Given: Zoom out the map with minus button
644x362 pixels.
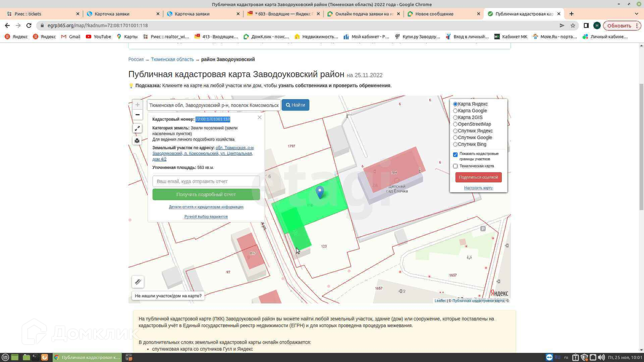Looking at the screenshot, I should coord(137,115).
